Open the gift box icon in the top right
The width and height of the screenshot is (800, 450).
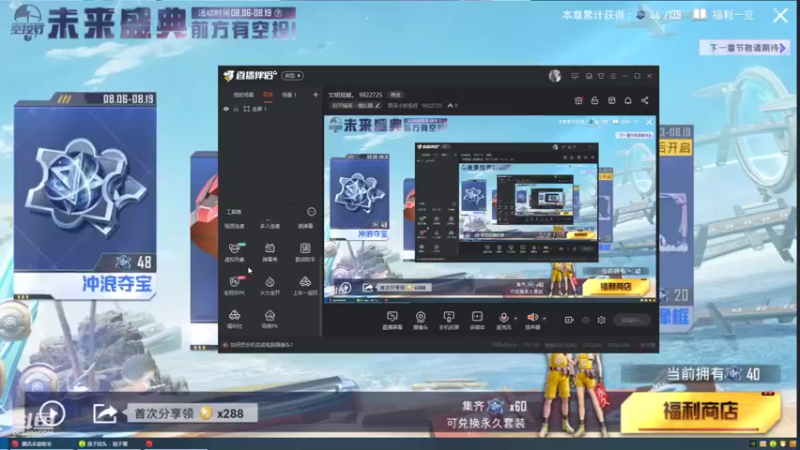click(579, 101)
